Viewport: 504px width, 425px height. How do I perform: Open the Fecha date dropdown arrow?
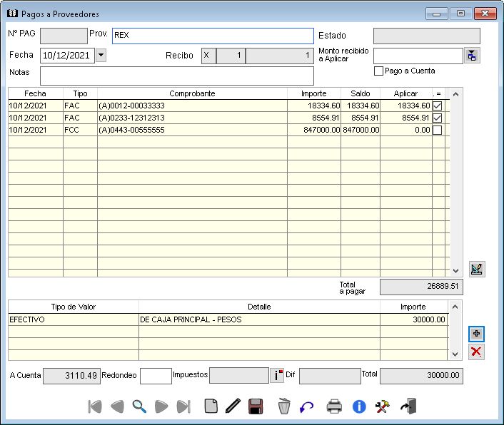(101, 55)
